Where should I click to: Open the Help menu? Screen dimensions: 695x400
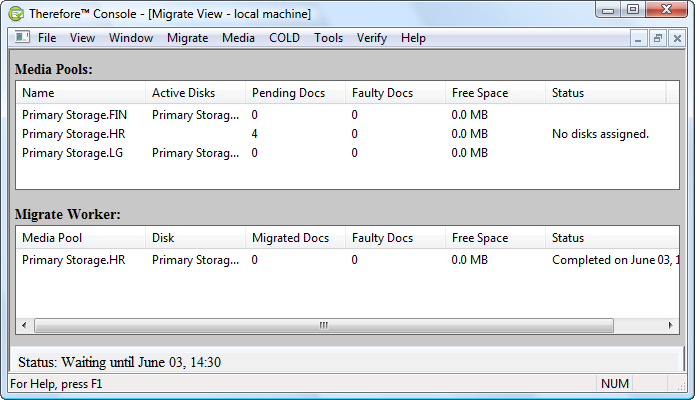pos(413,38)
